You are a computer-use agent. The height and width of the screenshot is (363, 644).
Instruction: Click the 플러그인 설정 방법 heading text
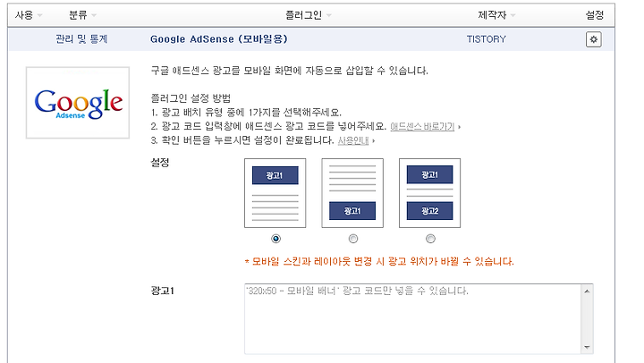pos(191,98)
